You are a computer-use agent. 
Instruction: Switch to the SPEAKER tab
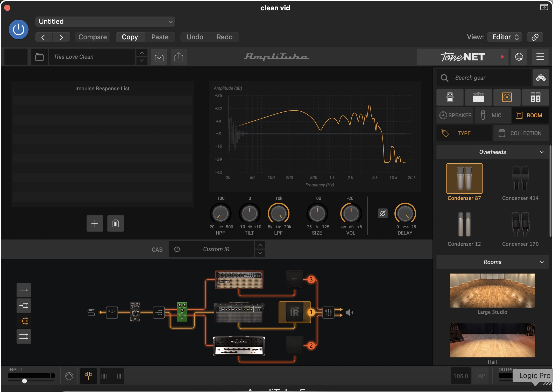tap(455, 115)
